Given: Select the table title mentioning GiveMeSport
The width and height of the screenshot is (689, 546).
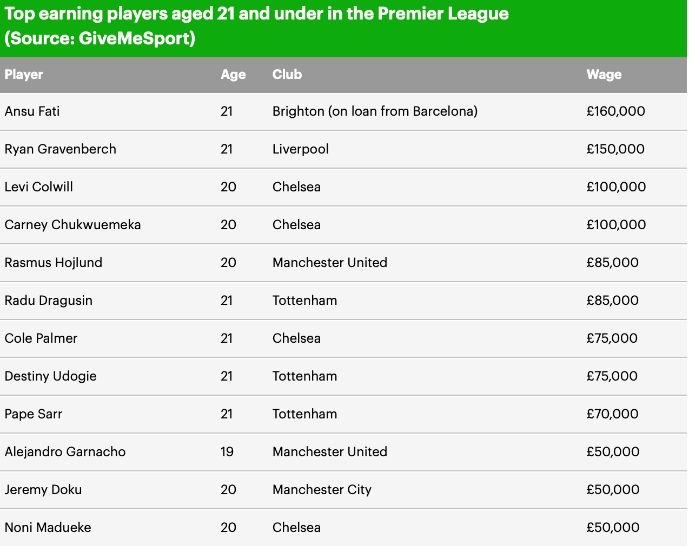Looking at the screenshot, I should pos(257,27).
